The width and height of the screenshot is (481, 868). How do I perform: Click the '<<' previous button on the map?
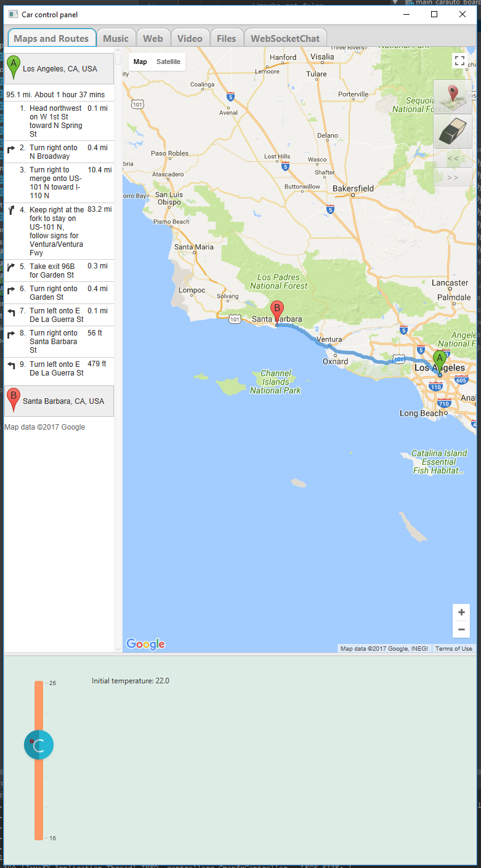pyautogui.click(x=453, y=158)
